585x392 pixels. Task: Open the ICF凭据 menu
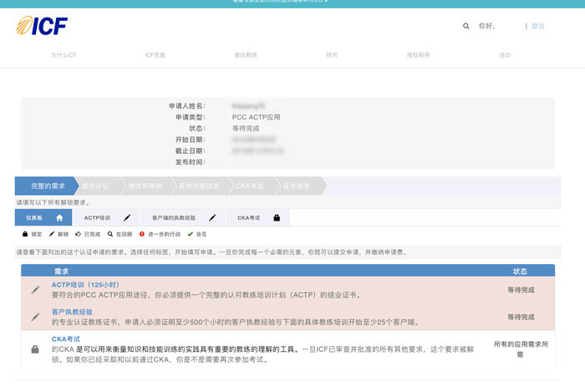click(155, 54)
